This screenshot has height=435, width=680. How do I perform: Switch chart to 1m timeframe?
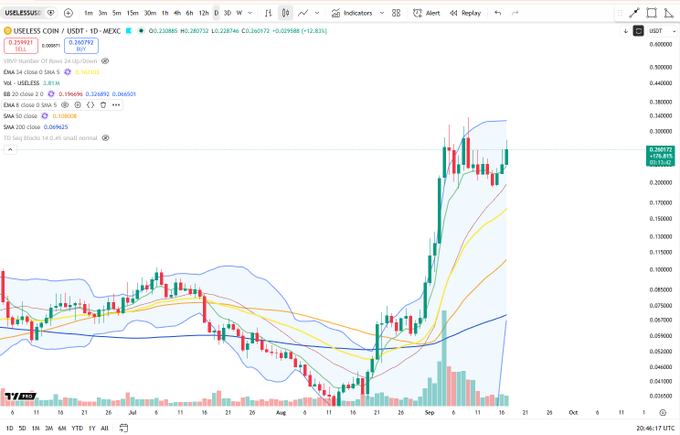pyautogui.click(x=88, y=13)
